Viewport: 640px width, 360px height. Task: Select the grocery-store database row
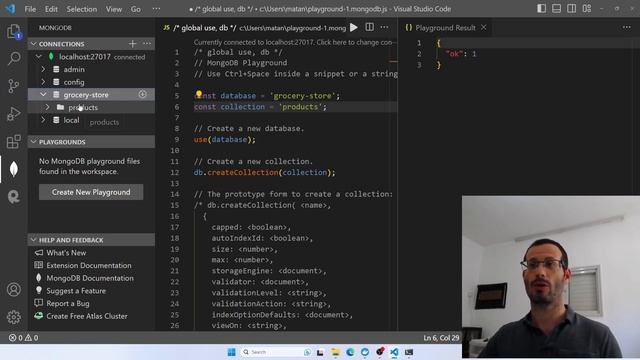91,94
